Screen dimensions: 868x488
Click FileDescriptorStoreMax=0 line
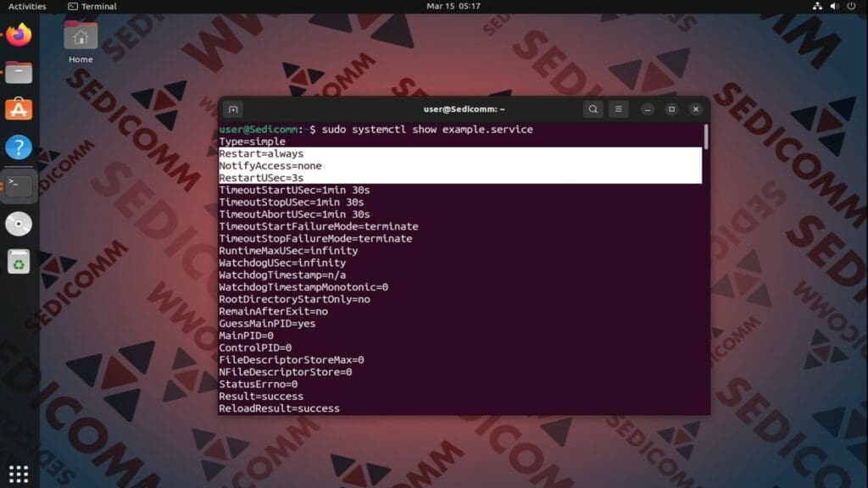292,360
